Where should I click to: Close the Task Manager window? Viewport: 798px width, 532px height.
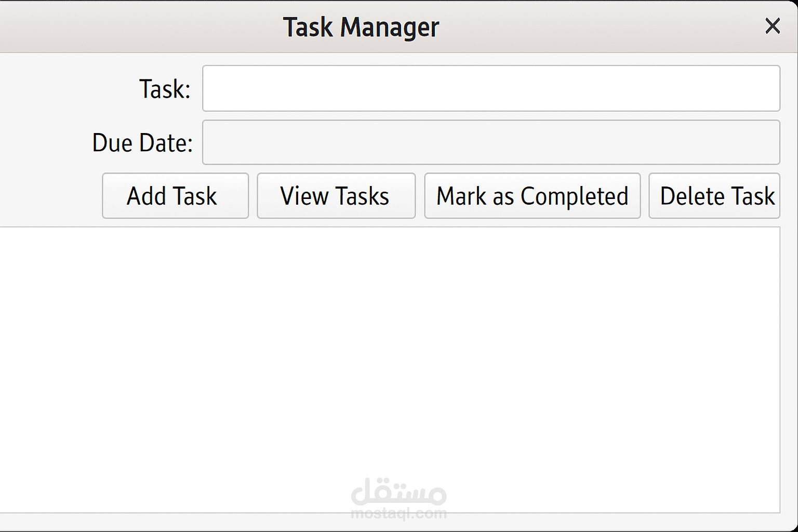(x=773, y=26)
